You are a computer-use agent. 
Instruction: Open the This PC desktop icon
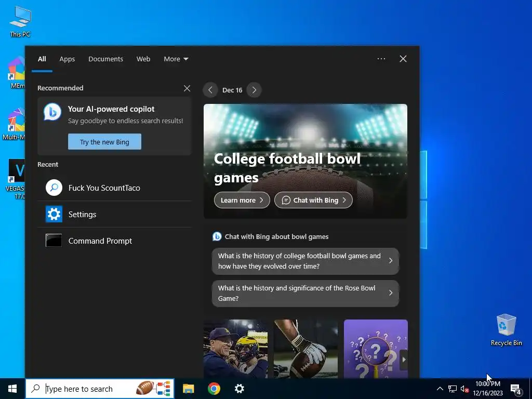click(x=20, y=21)
